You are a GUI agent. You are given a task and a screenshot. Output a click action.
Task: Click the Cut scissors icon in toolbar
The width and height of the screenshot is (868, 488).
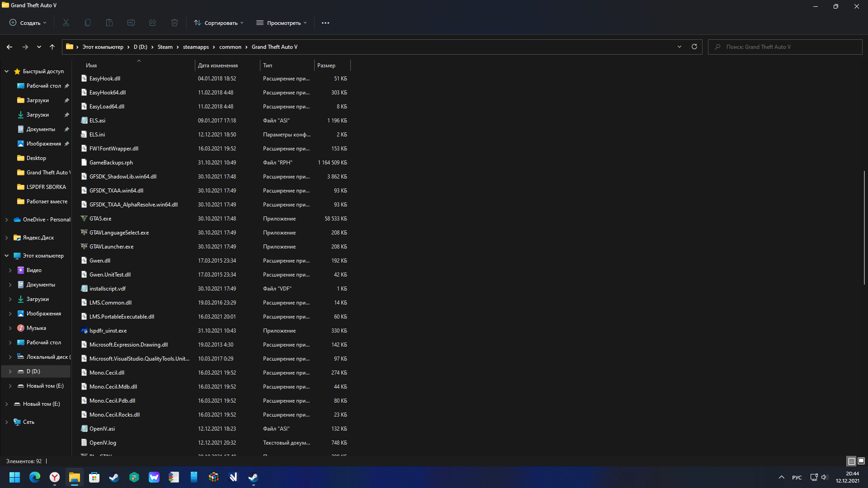coord(66,23)
